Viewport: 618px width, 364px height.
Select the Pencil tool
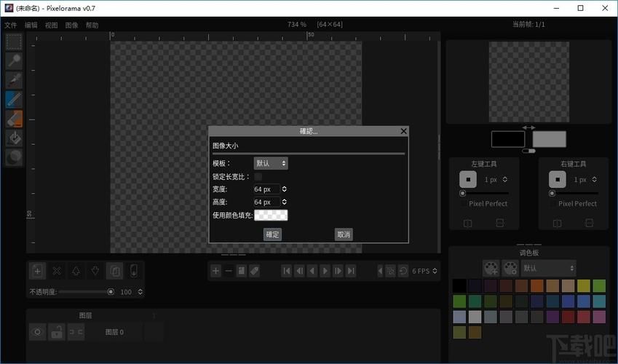coord(14,99)
